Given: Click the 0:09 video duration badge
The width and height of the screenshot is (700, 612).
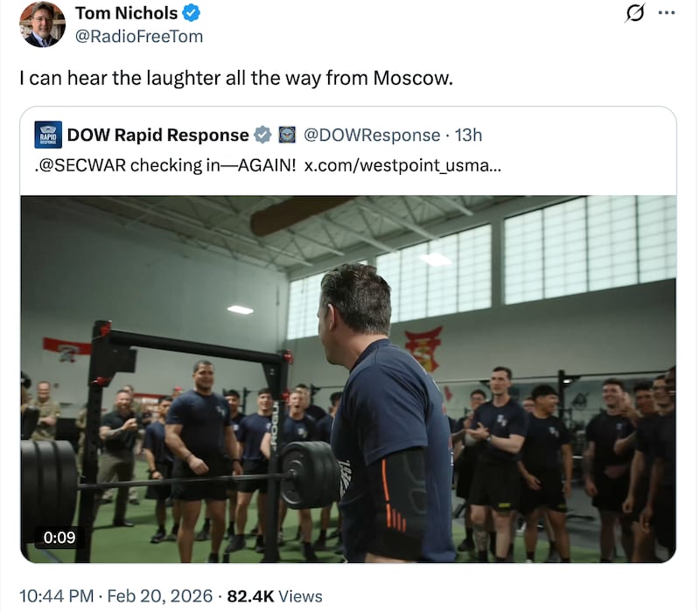Looking at the screenshot, I should 59,537.
